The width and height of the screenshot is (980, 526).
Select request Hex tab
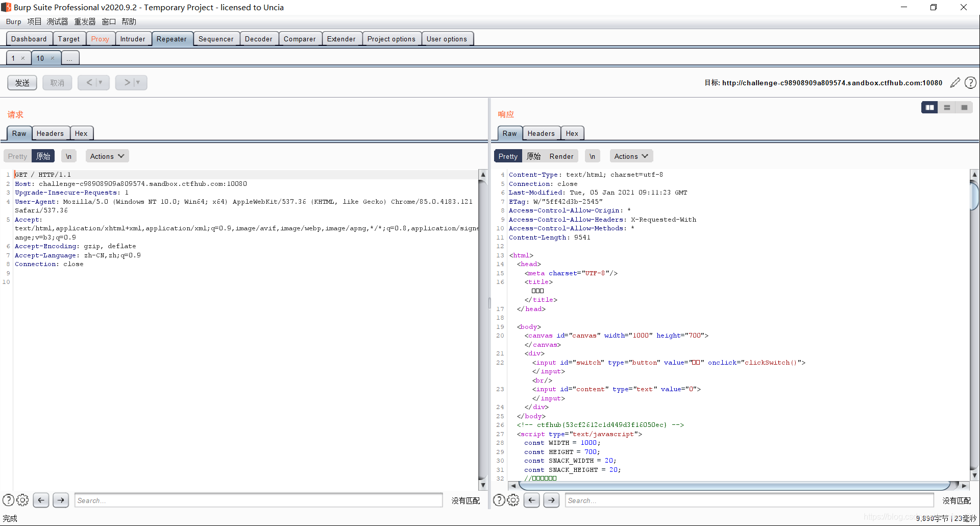coord(81,133)
